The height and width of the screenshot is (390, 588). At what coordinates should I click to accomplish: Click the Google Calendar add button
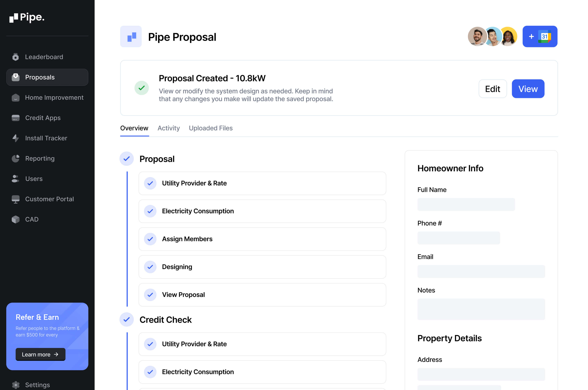[x=540, y=36]
